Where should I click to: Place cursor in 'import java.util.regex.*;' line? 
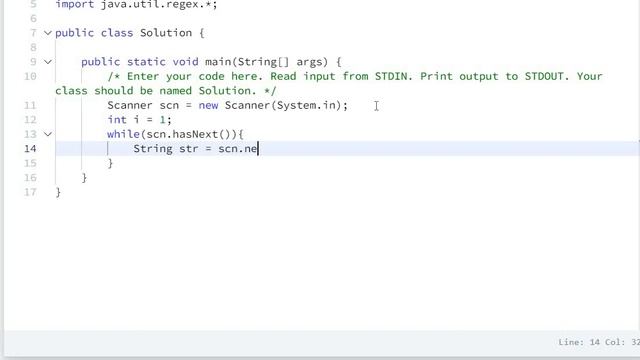tap(136, 4)
